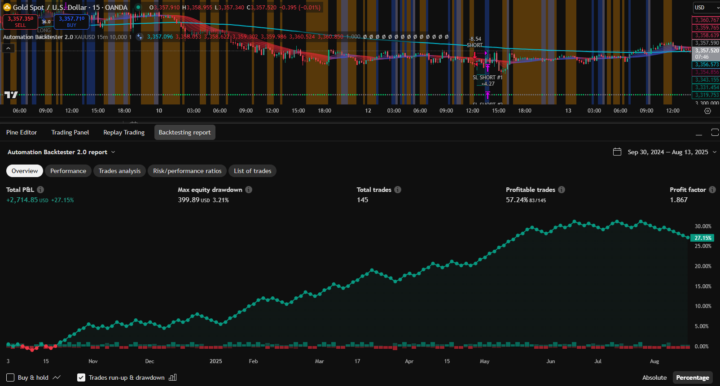Switch equity chart to Absolute
The height and width of the screenshot is (386, 720).
pyautogui.click(x=654, y=377)
